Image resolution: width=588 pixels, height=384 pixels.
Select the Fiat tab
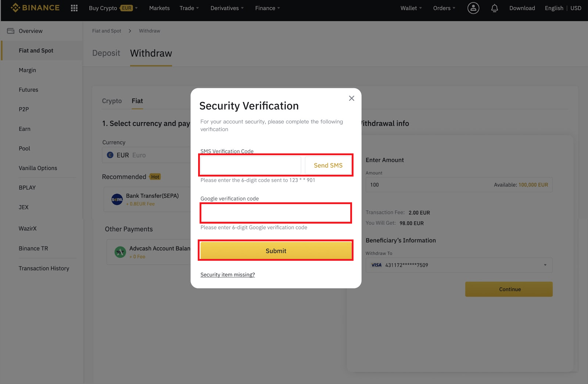(137, 101)
